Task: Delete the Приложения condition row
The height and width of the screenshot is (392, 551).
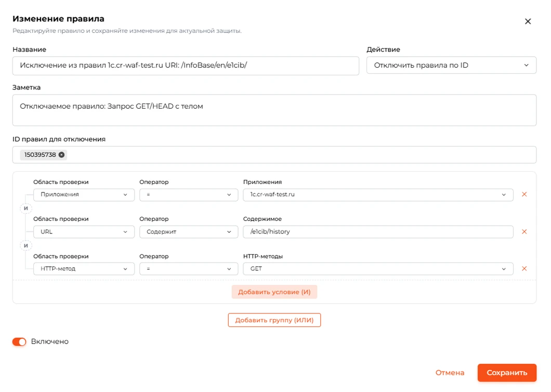Action: click(524, 194)
